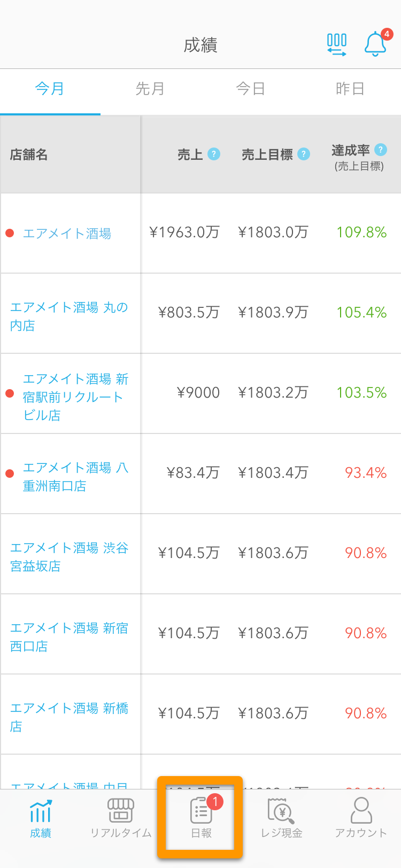The image size is (401, 868).
Task: Open the notification bell icon
Action: (375, 44)
